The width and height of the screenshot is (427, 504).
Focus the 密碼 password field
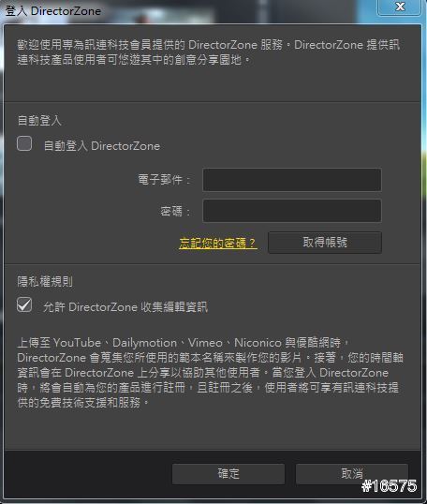point(292,211)
